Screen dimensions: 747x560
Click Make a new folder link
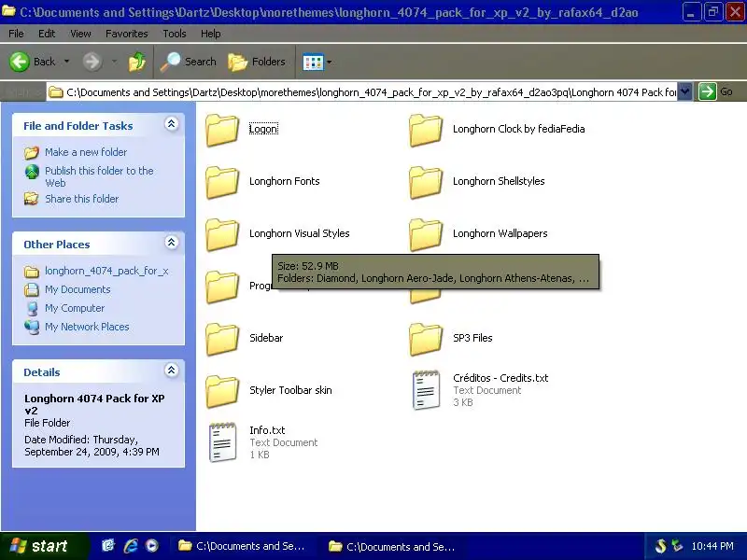pos(86,152)
